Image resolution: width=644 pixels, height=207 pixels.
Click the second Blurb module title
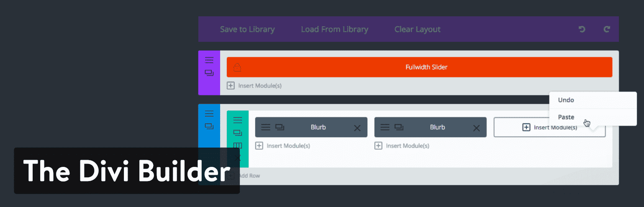tap(437, 127)
